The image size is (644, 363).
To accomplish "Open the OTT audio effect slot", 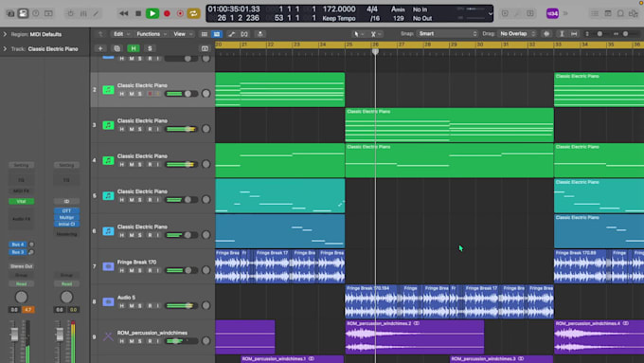I will (x=66, y=211).
